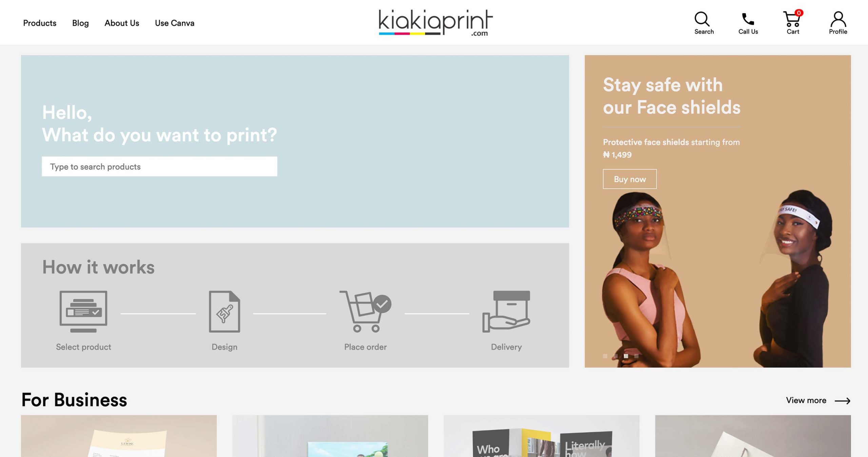Select the first carousel slide dot
The image size is (868, 457).
tap(605, 356)
